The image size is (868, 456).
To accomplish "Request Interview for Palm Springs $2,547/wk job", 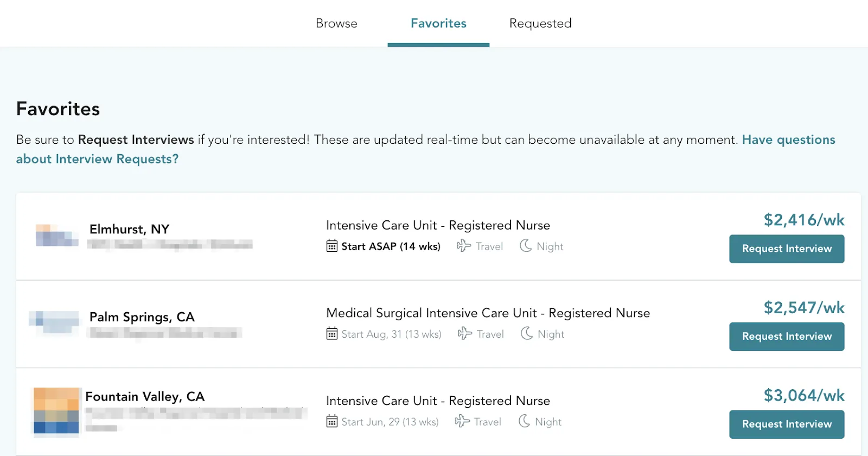I will (x=787, y=337).
